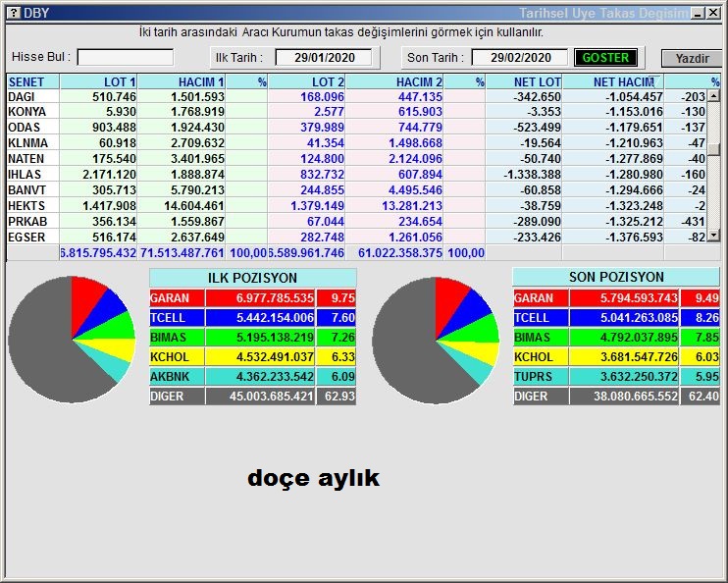Screen dimensions: 728x583
Task: Click yellow KCHOL swatch in SON POZISYON
Action: (x=541, y=357)
